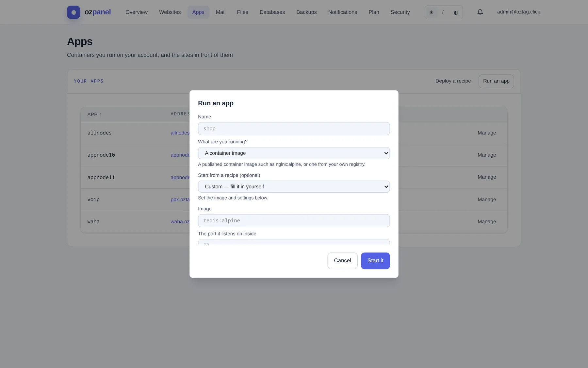Manage the waha app

487,222
